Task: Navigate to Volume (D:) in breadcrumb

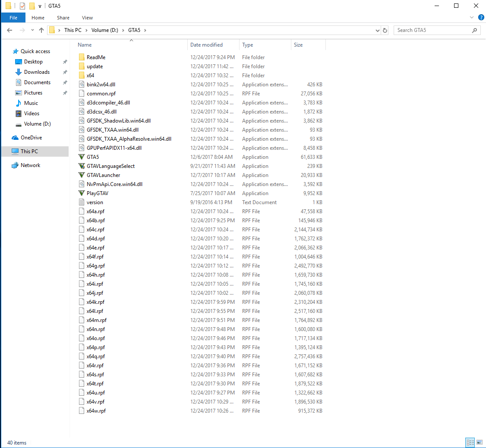Action: pos(105,30)
